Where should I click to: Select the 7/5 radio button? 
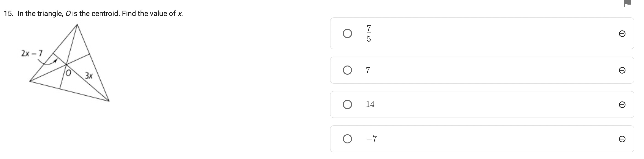[347, 33]
